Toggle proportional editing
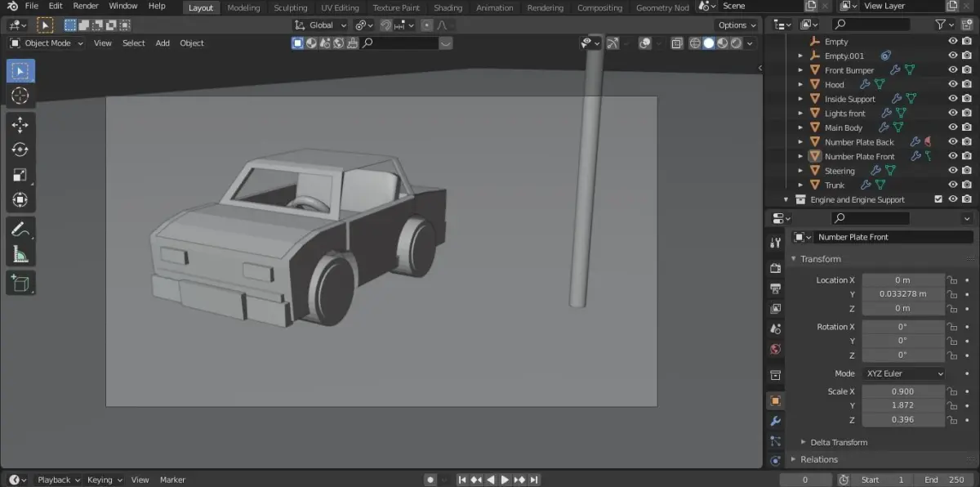The height and width of the screenshot is (487, 980). click(x=426, y=25)
